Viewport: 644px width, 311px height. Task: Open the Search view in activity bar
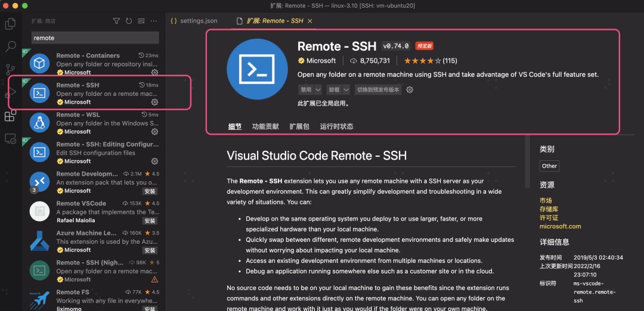pyautogui.click(x=10, y=46)
